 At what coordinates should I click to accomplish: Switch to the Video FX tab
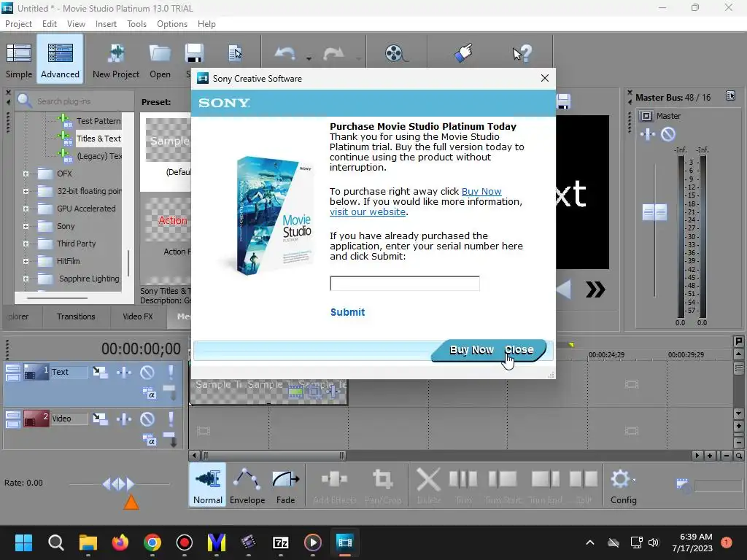(138, 316)
